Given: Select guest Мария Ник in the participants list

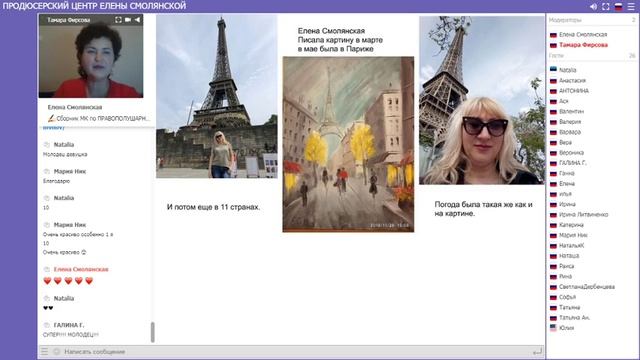Looking at the screenshot, I should [x=573, y=235].
